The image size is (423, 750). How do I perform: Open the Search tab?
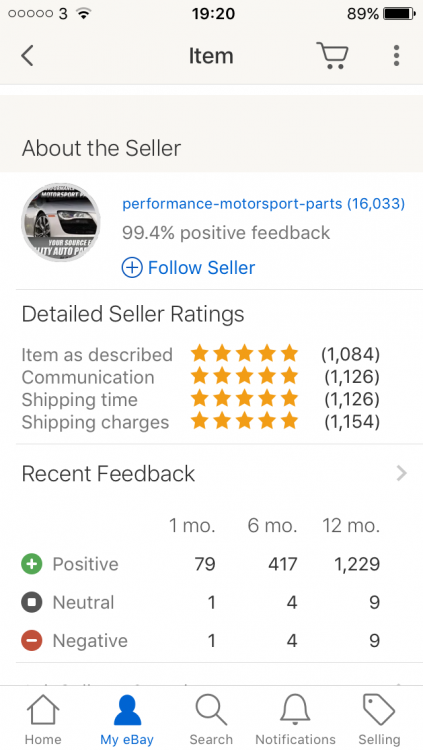click(x=211, y=719)
